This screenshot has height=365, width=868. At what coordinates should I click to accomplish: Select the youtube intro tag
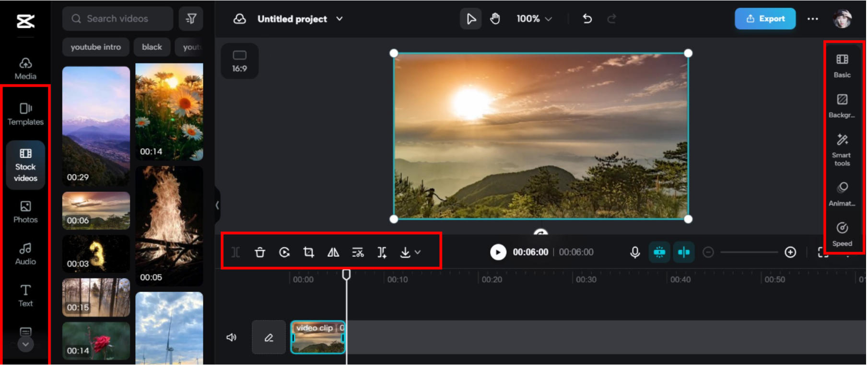click(95, 47)
